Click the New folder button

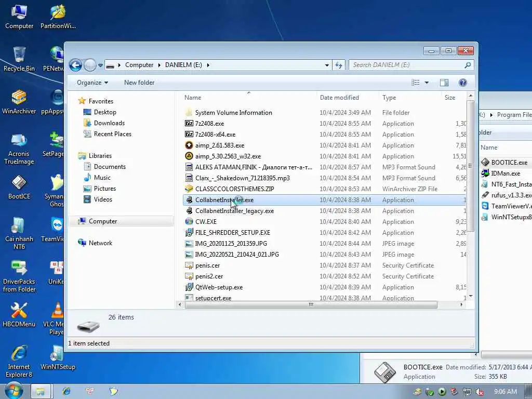(139, 83)
